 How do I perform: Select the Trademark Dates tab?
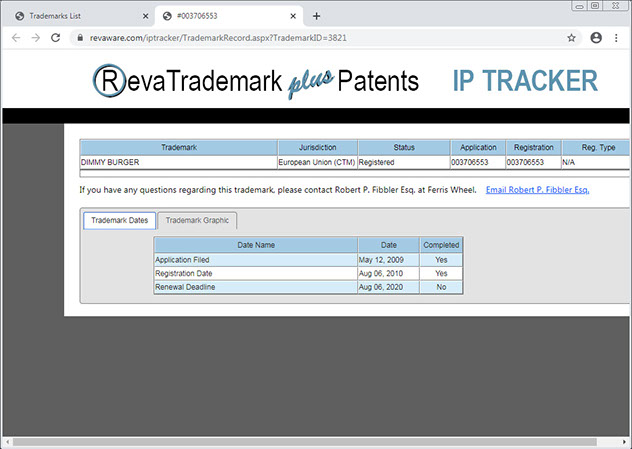(118, 220)
